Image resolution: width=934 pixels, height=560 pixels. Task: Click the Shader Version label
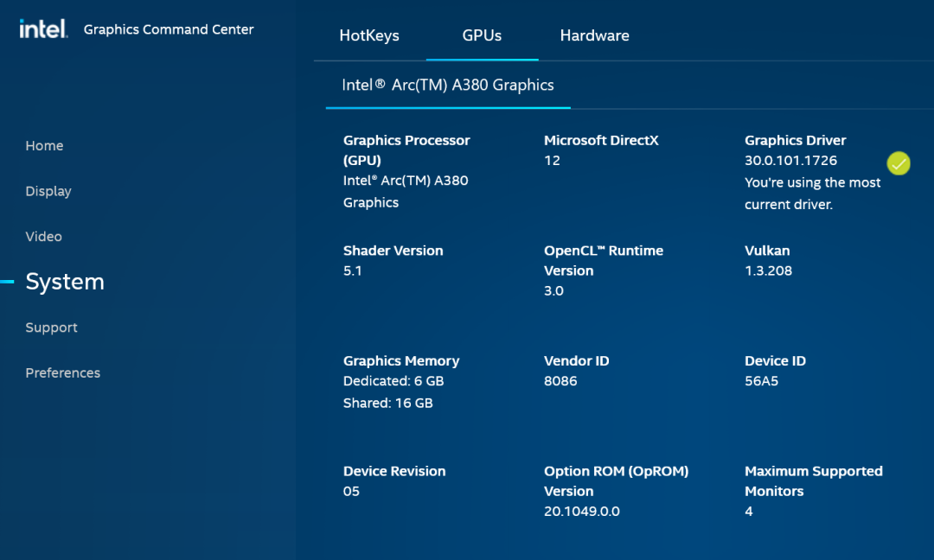click(393, 251)
